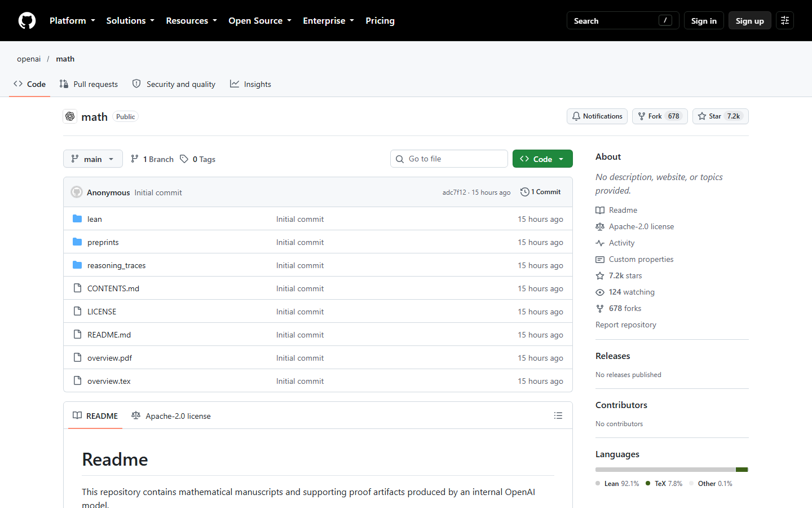Click the header Search box
The width and height of the screenshot is (812, 508).
point(623,20)
